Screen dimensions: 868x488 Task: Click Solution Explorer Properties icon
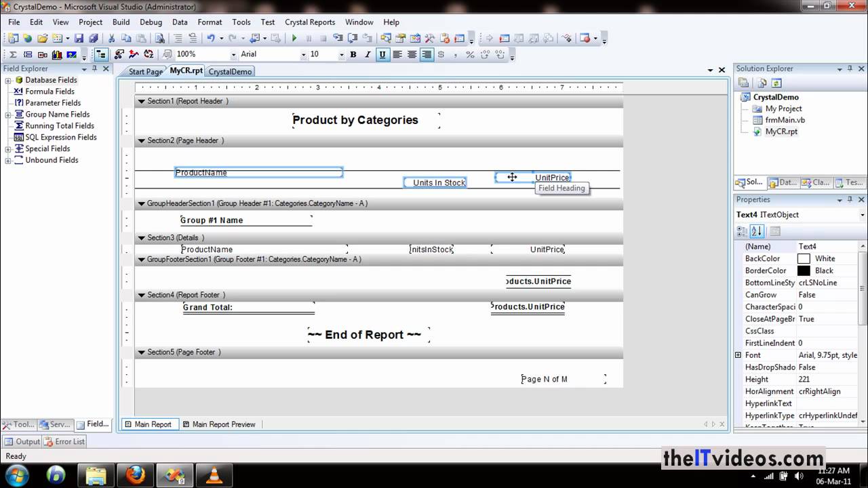coord(743,83)
